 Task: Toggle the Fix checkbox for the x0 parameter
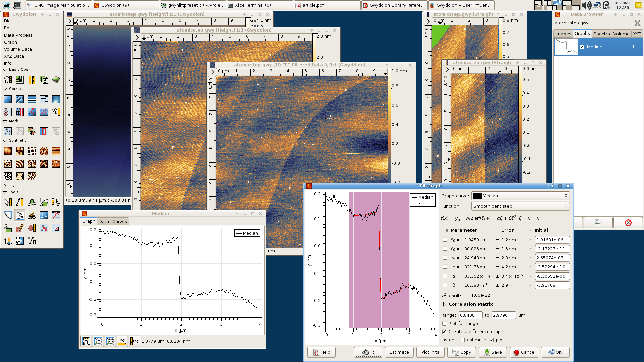445,240
